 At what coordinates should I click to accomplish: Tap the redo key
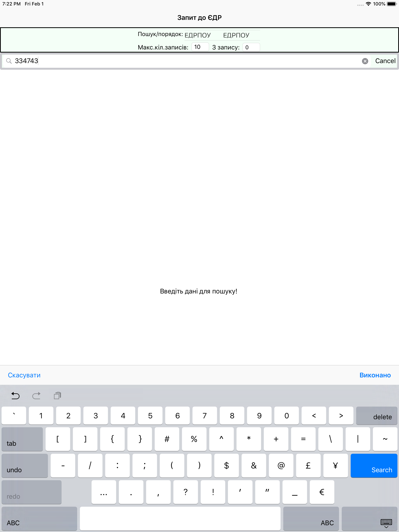click(32, 492)
